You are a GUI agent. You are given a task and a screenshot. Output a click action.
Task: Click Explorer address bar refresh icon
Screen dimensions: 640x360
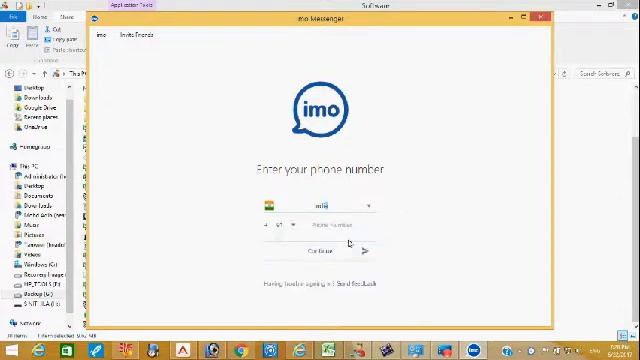564,74
